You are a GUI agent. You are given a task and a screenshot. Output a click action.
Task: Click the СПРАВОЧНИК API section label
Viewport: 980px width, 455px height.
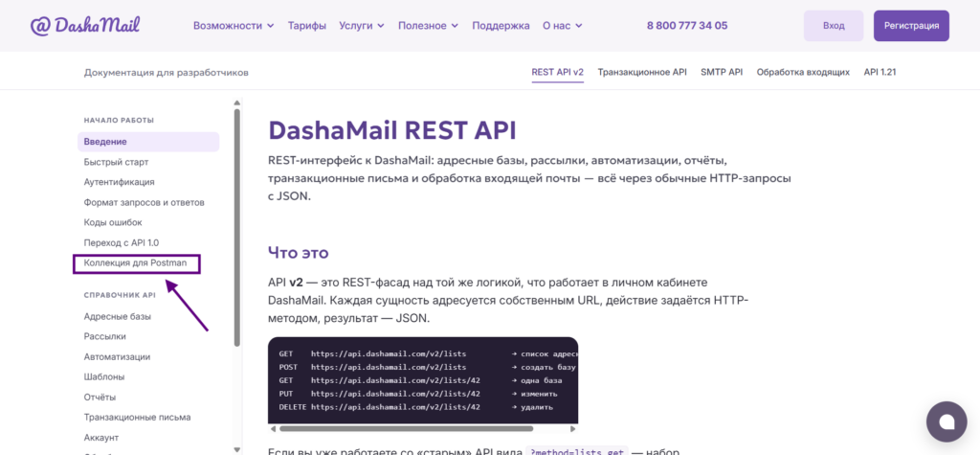tap(120, 295)
